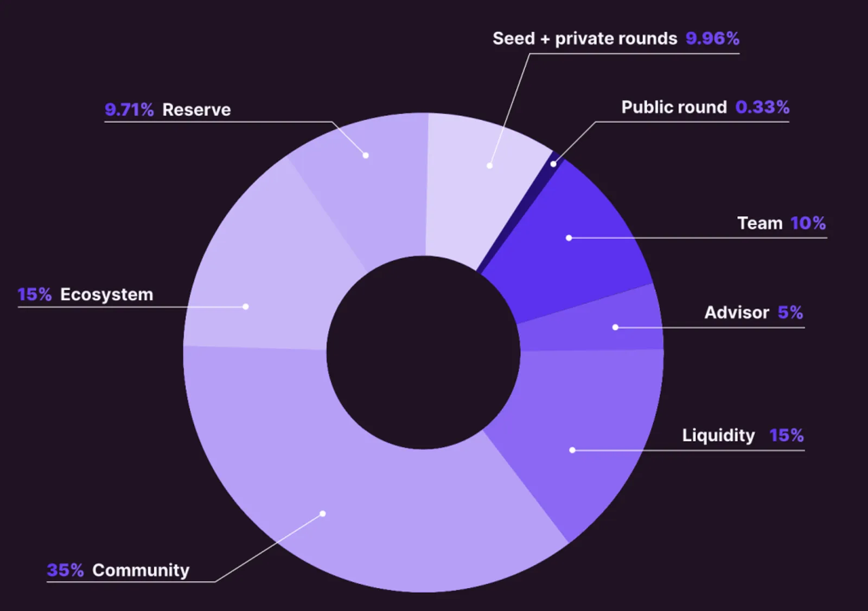Click the dark center hole of the donut
This screenshot has width=868, height=611.
(x=424, y=353)
